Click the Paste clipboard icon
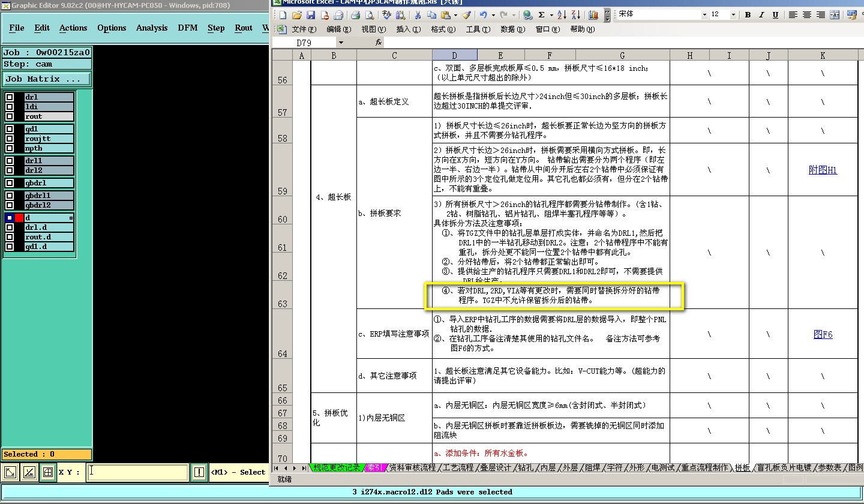Viewport: 864px width, 504px height. pyautogui.click(x=445, y=15)
